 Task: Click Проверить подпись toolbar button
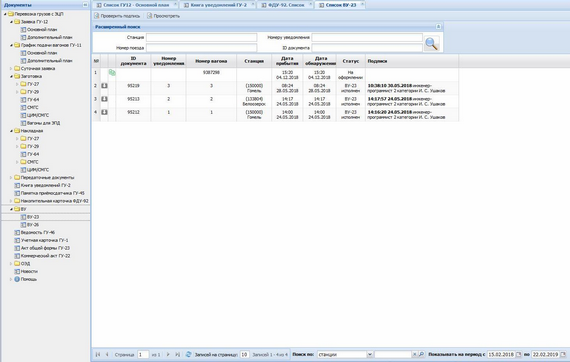[x=117, y=16]
